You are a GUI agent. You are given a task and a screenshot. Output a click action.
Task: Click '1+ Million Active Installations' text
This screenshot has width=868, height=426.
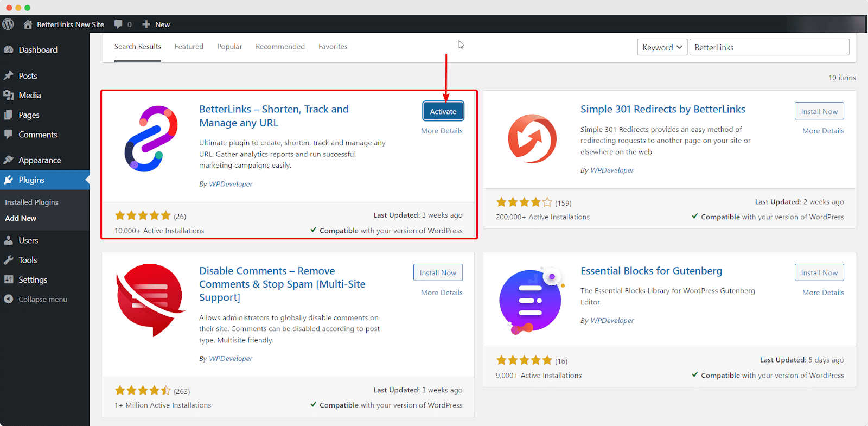[x=163, y=405]
